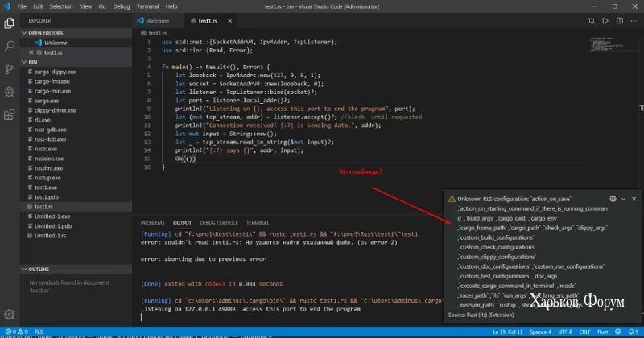Open the File menu
The width and height of the screenshot is (644, 338).
coord(22,6)
